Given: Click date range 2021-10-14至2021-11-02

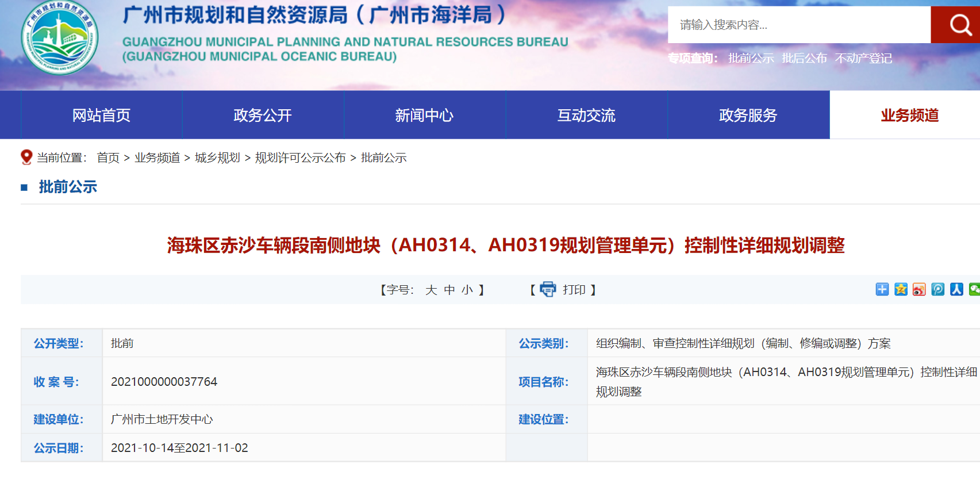Looking at the screenshot, I should pos(179,448).
